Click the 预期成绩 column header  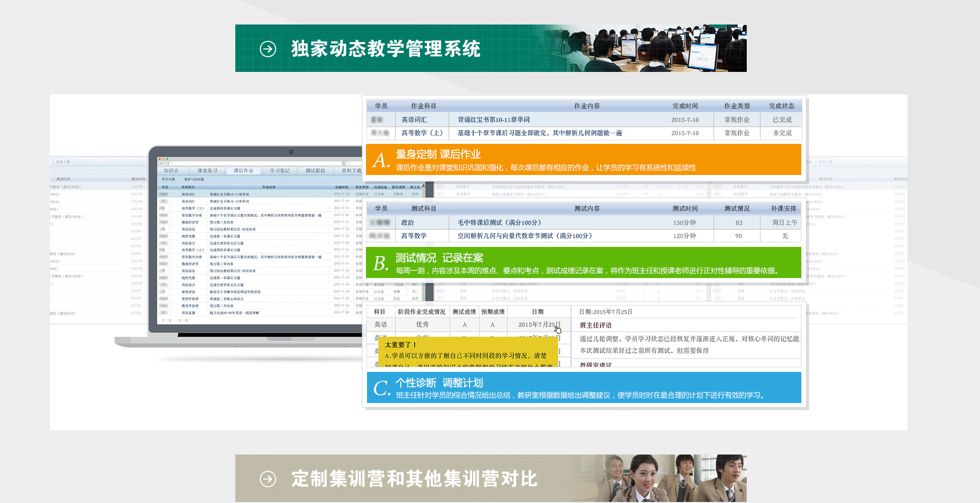pos(493,312)
